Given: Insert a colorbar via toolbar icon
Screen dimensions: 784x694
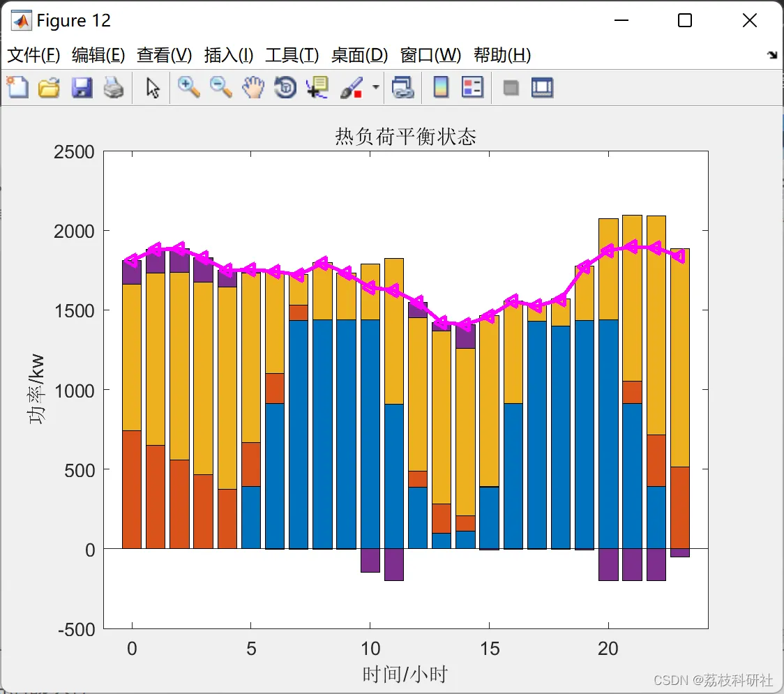Looking at the screenshot, I should tap(441, 87).
